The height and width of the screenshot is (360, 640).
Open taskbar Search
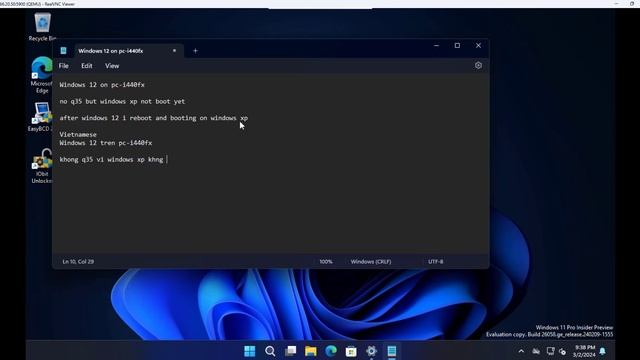(x=270, y=351)
